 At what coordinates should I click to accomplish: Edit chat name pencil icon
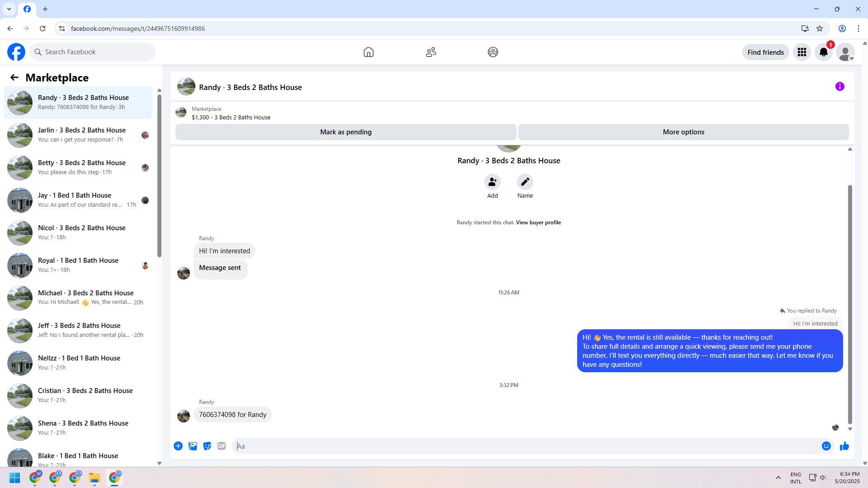[525, 182]
